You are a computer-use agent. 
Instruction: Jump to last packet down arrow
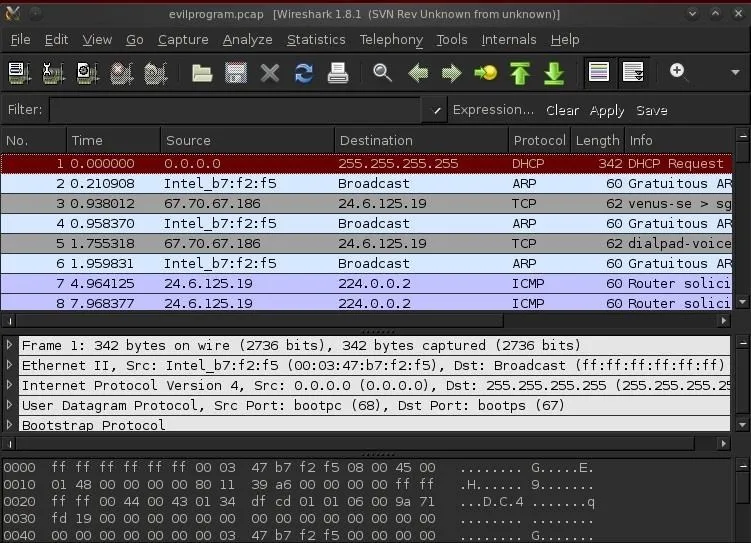(554, 73)
